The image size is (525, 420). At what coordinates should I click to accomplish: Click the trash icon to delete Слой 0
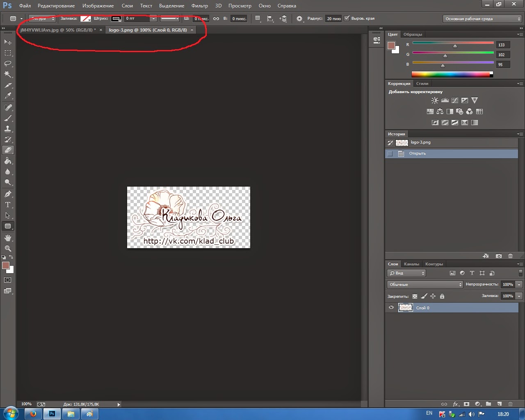click(x=510, y=404)
